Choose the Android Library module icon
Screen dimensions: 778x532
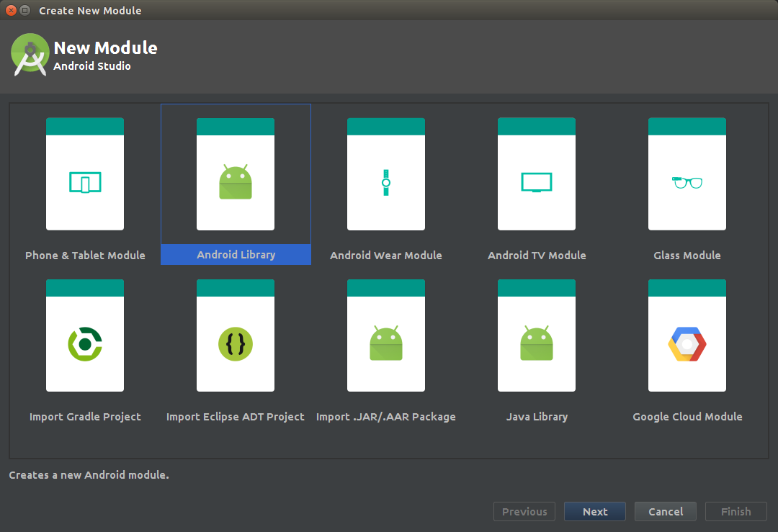click(235, 173)
